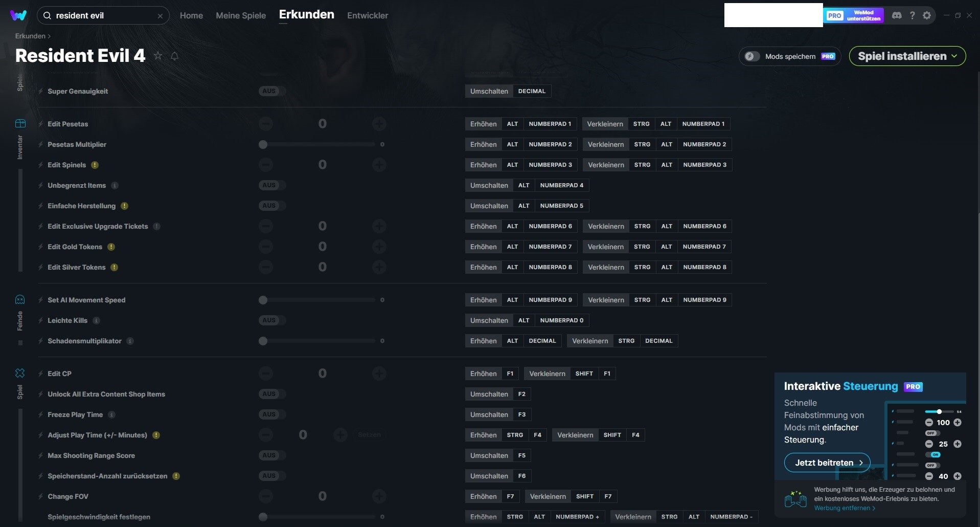
Task: Clear the search field with the X icon
Action: 160,16
